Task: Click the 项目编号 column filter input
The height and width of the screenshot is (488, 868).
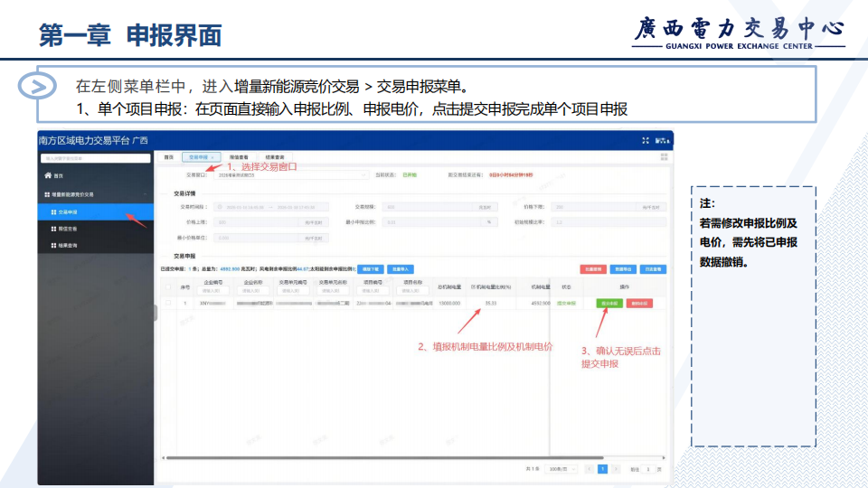Action: point(373,290)
